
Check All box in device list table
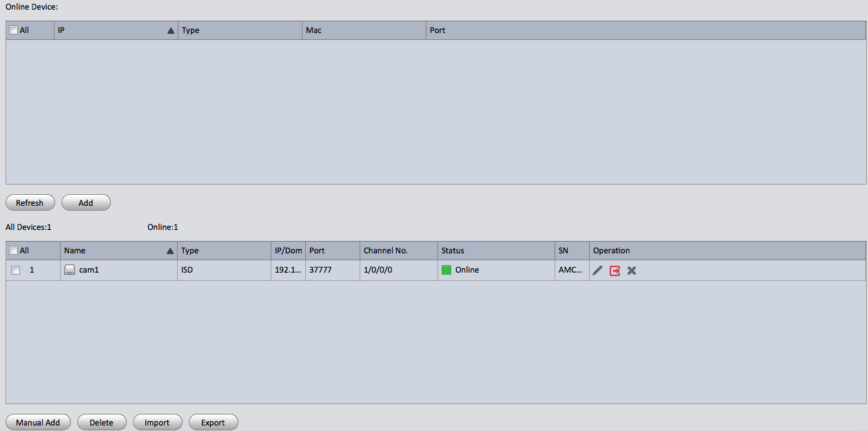pos(13,251)
